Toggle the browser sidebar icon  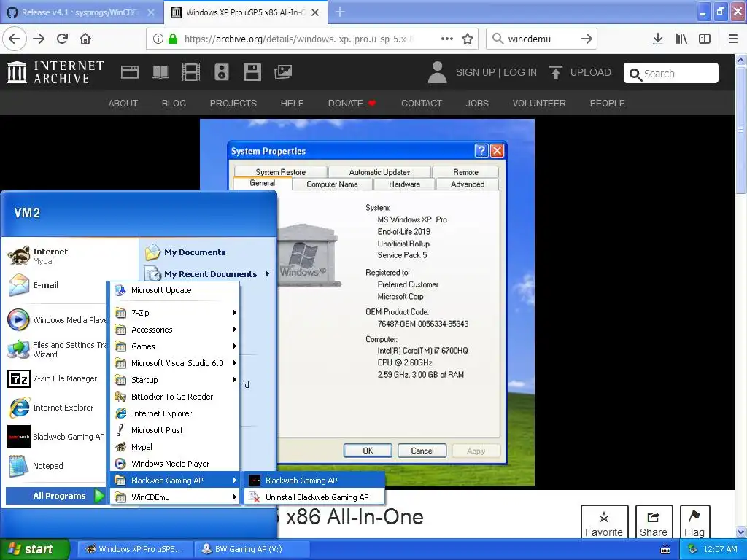pyautogui.click(x=705, y=39)
